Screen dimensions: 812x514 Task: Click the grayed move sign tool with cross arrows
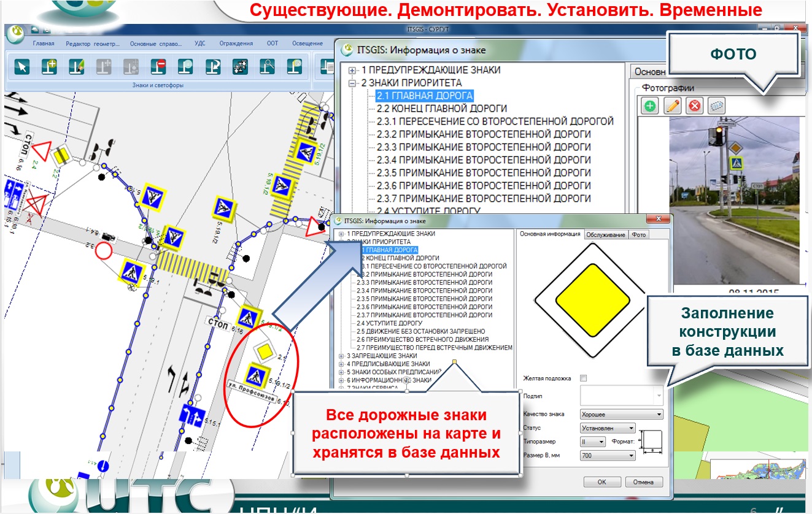(104, 66)
